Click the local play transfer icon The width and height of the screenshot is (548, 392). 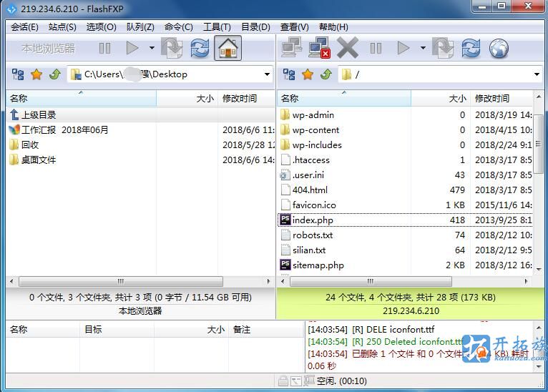[132, 48]
